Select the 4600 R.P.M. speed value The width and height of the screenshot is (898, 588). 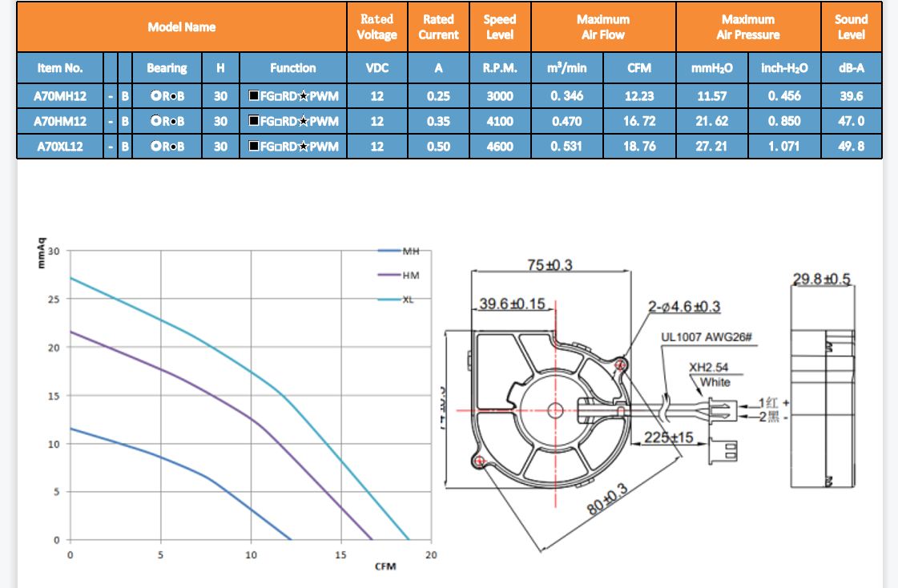[x=500, y=147]
